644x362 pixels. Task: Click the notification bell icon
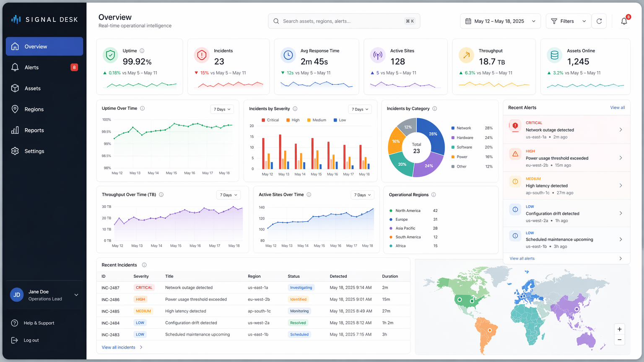pos(624,21)
